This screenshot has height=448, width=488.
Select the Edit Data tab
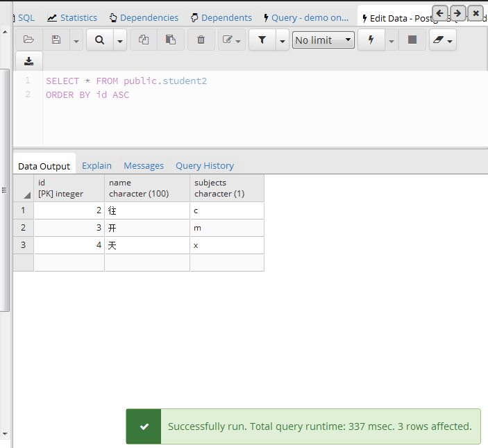click(x=398, y=18)
